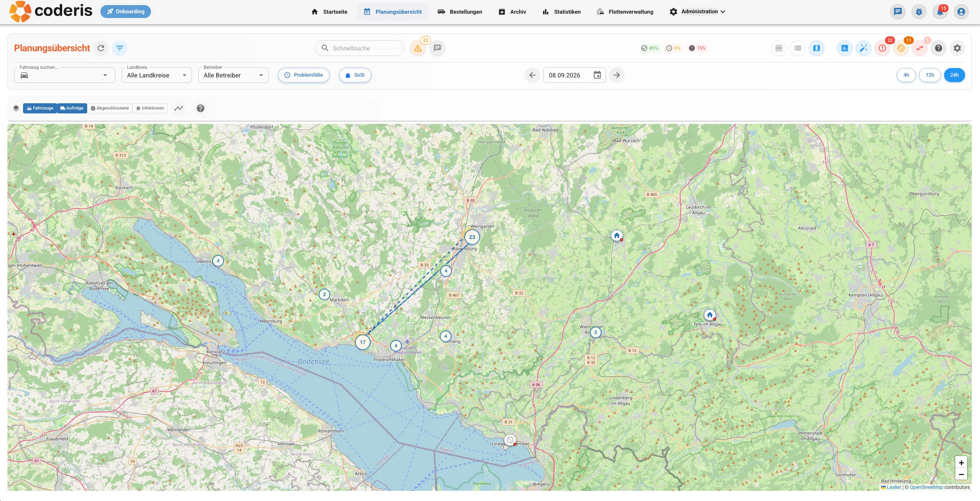Focus the Schnellsuche search field
This screenshot has width=980, height=501.
tap(359, 48)
